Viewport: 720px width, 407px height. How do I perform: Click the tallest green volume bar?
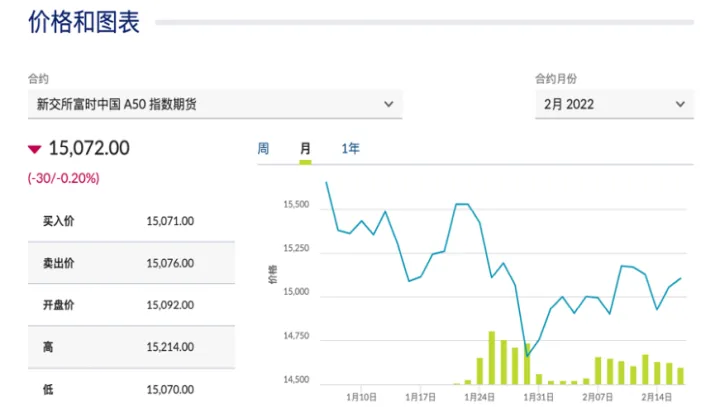(492, 358)
